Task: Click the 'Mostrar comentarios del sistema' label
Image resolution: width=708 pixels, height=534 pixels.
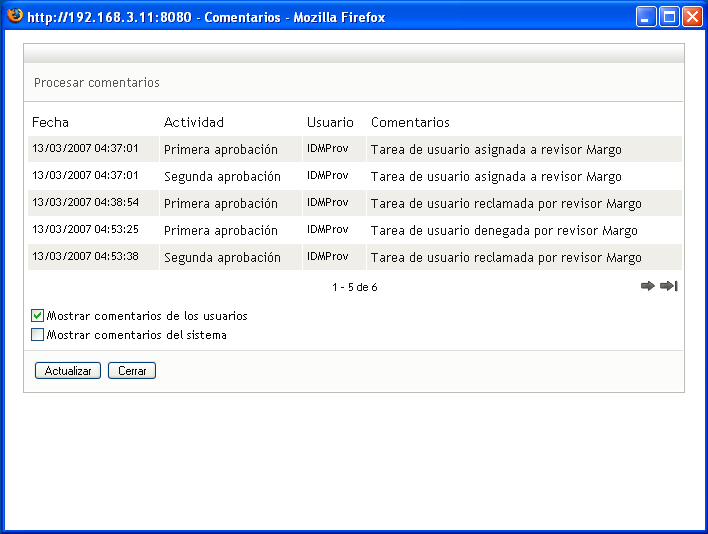Action: point(136,335)
